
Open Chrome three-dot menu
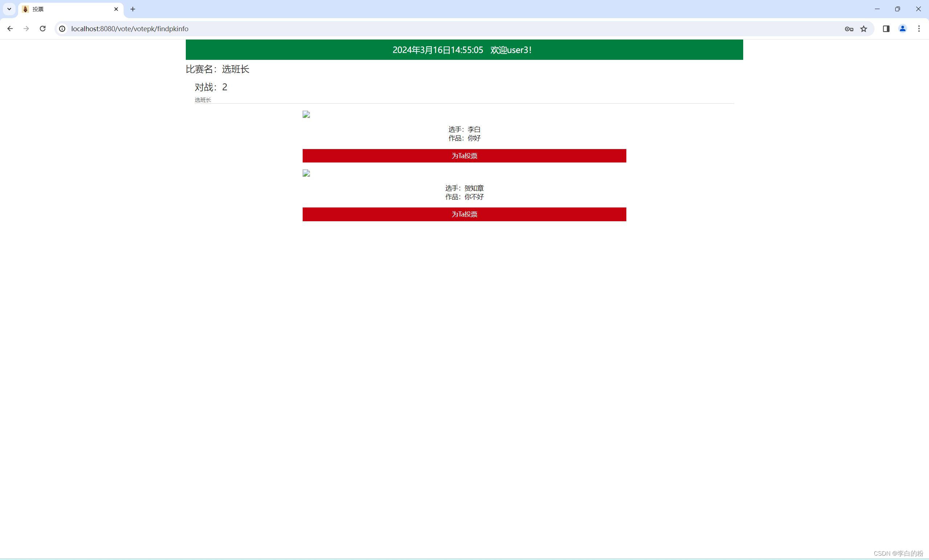pyautogui.click(x=919, y=29)
